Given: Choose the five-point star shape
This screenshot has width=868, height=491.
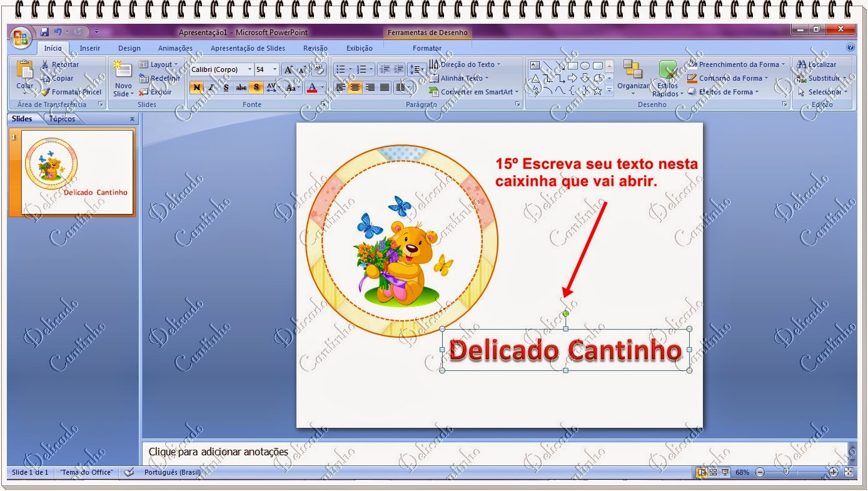Looking at the screenshot, I should [597, 91].
